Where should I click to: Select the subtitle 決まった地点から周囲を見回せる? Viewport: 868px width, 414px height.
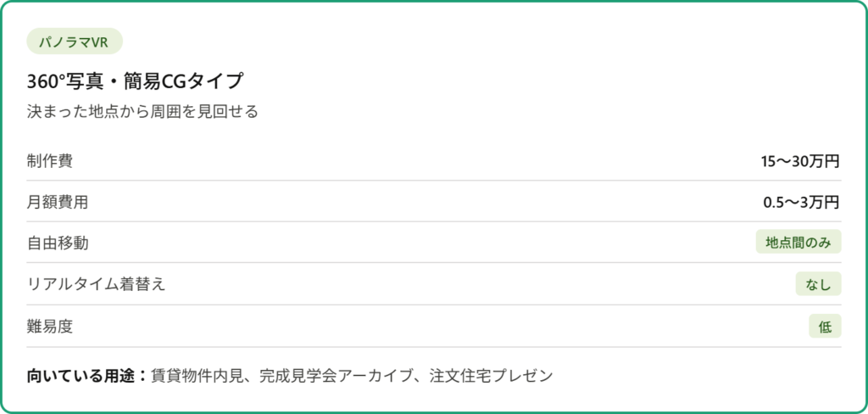click(x=142, y=111)
